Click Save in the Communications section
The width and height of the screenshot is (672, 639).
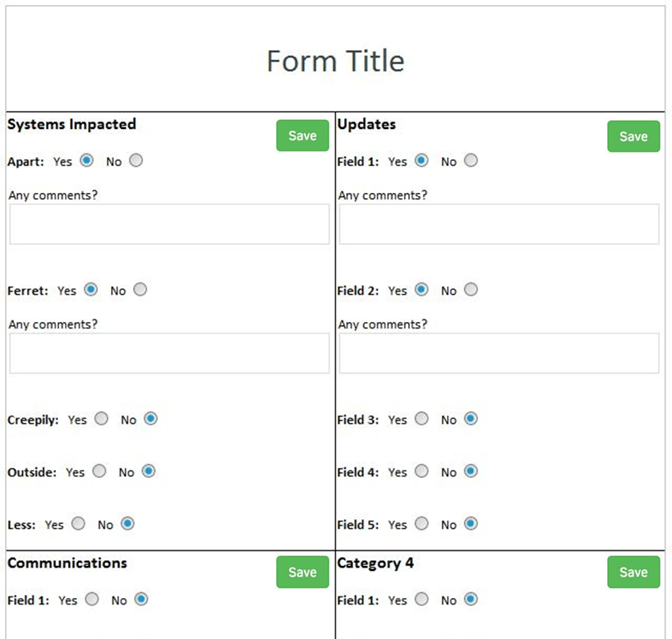pyautogui.click(x=301, y=572)
